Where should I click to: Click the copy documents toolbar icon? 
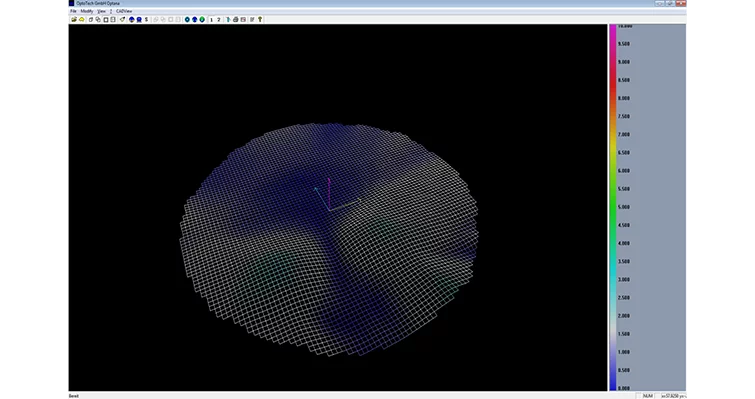pyautogui.click(x=98, y=20)
